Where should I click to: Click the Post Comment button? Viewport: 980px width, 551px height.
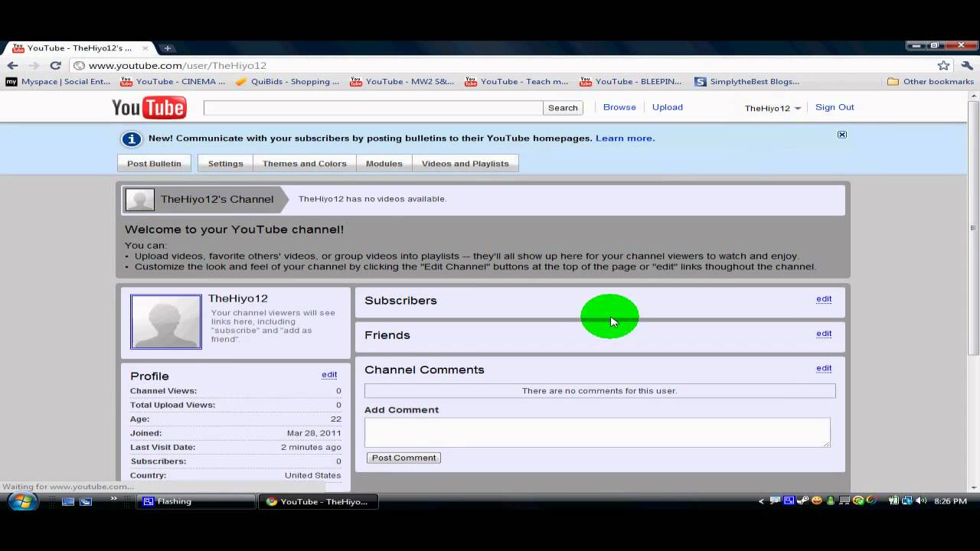click(403, 458)
